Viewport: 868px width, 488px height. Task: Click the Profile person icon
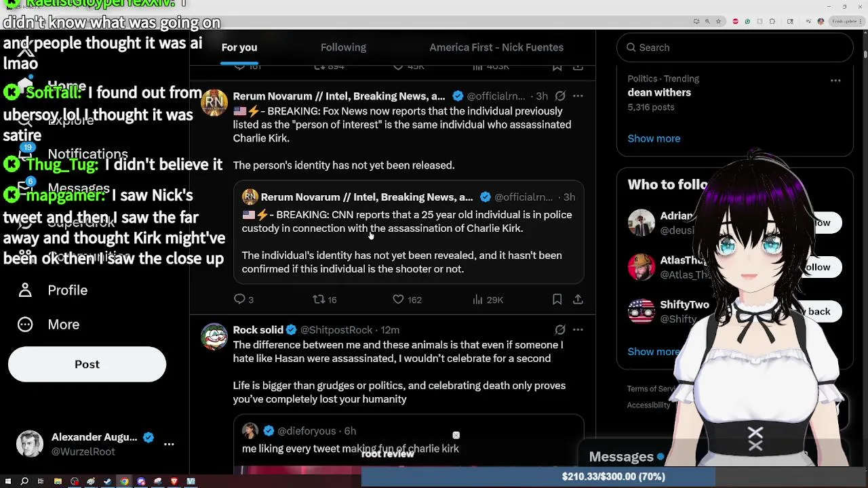(25, 290)
